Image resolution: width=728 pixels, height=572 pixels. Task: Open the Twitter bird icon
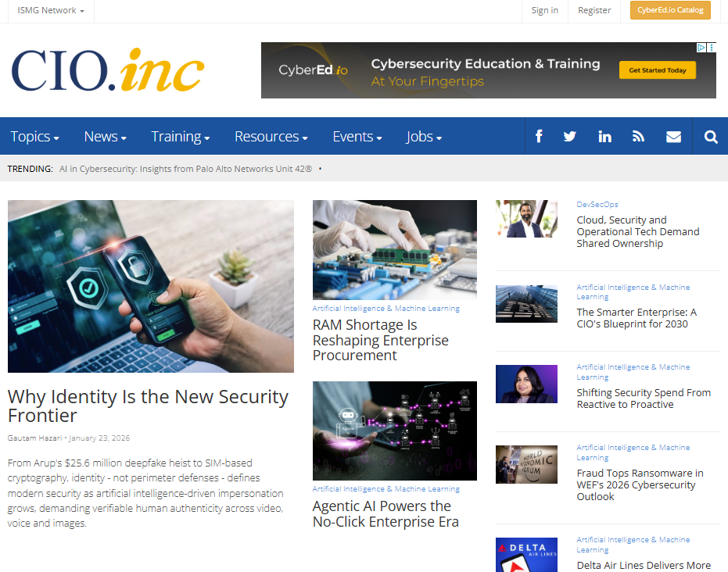tap(570, 137)
